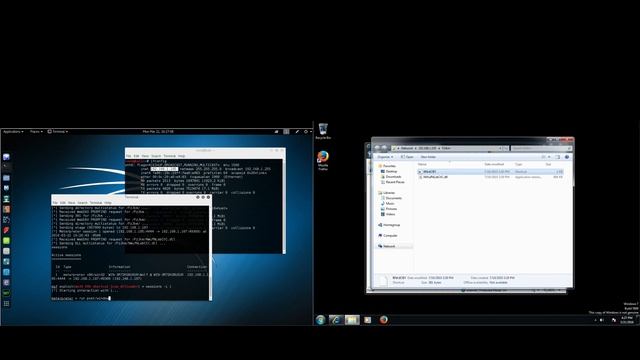This screenshot has height=360, width=640.
Task: Open File menu in front Metasploit terminal
Action: 55,203
